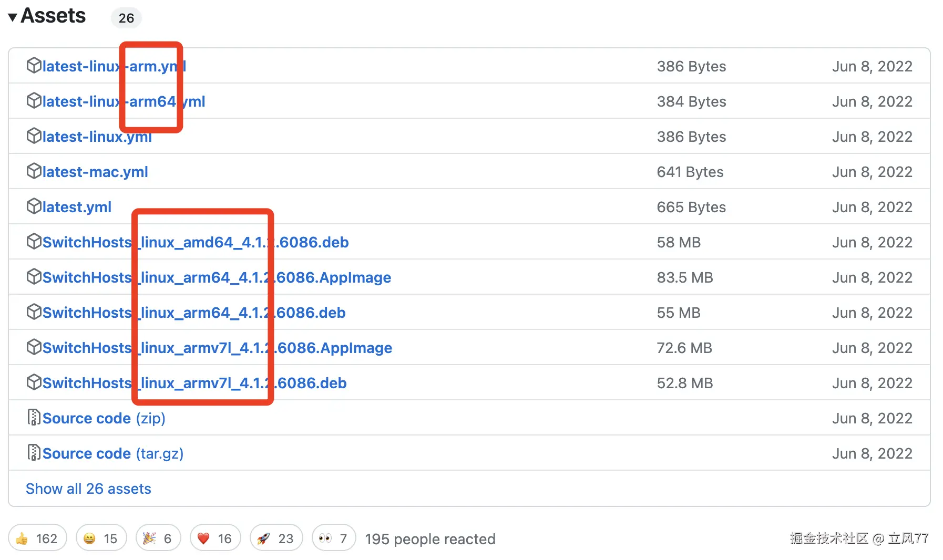
Task: Click the date on the latest-mac.yml row
Action: 872,172
